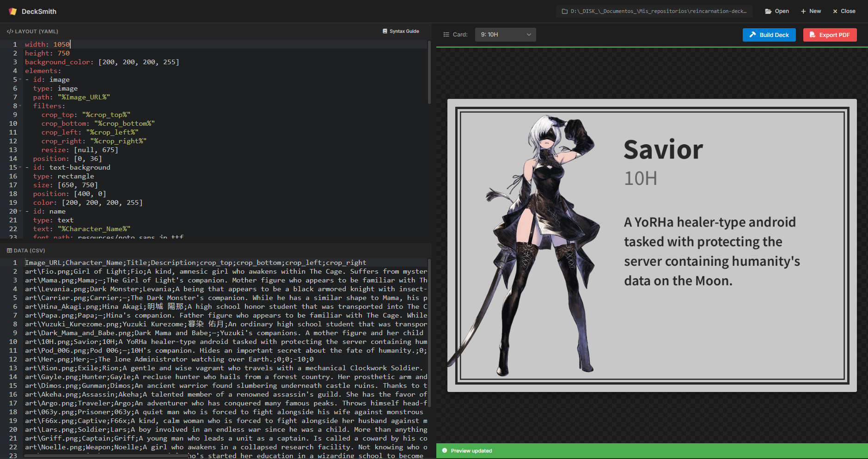The width and height of the screenshot is (868, 459).
Task: Click the background_color RGBA value on line 3
Action: pos(136,61)
